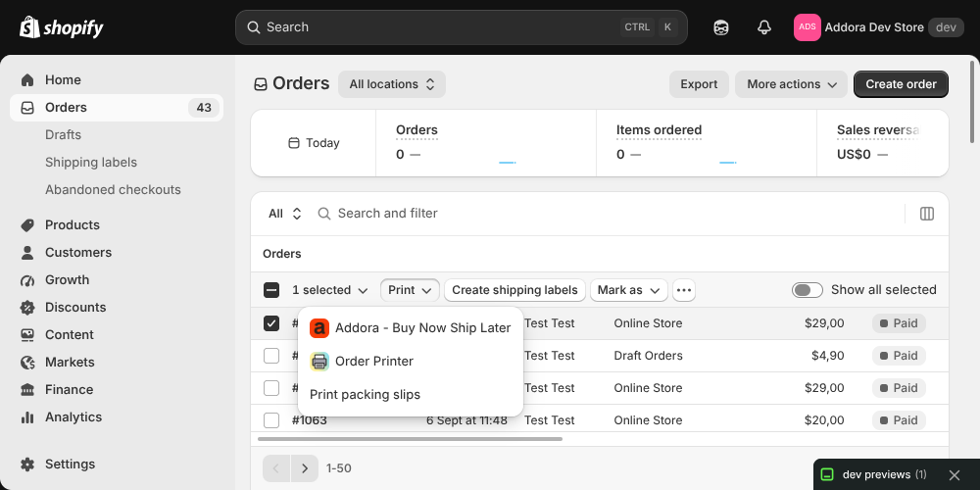This screenshot has width=980, height=490.
Task: Click the calendar icon beside Today
Action: click(x=294, y=143)
